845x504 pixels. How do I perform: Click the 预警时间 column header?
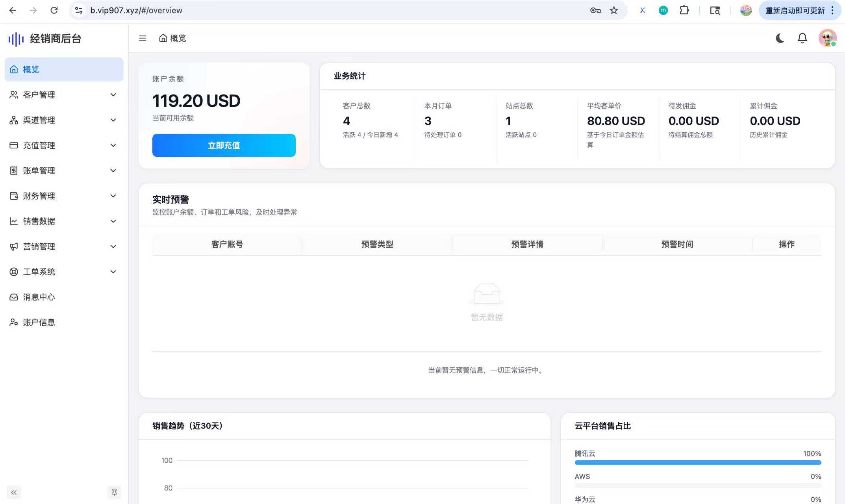tap(677, 244)
